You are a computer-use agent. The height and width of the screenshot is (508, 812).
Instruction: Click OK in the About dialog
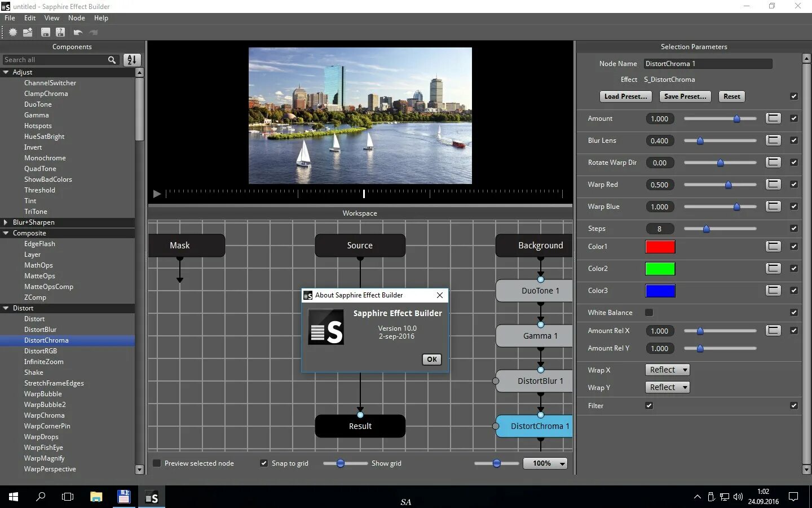[x=432, y=360]
